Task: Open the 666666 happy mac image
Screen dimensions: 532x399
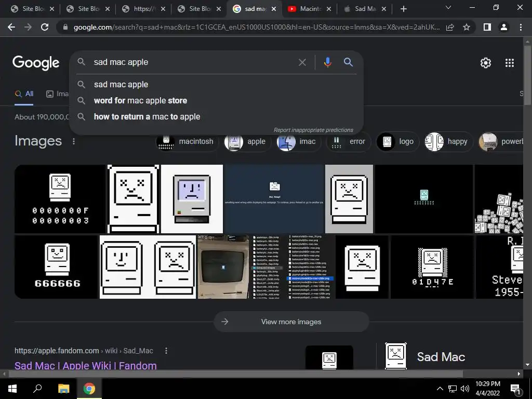Action: click(56, 267)
